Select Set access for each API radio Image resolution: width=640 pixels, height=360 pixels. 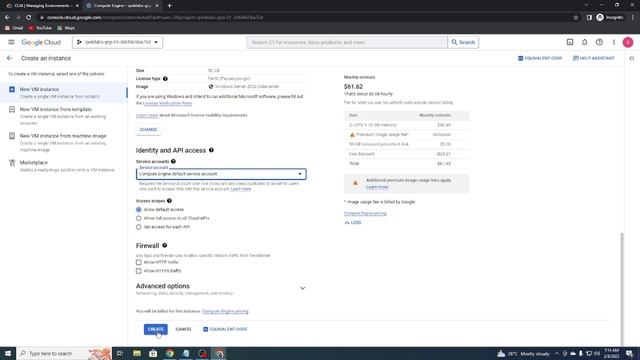pos(139,227)
